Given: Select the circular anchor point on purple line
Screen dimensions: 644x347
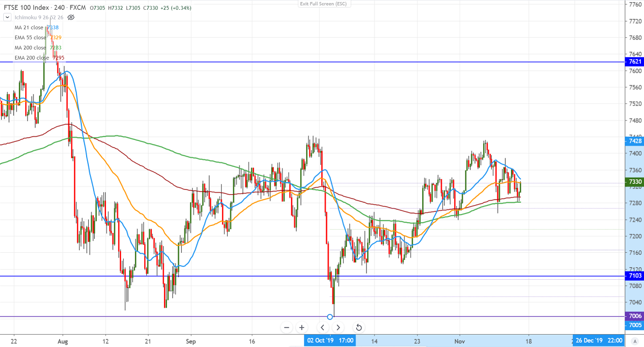Looking at the screenshot, I should (x=330, y=317).
